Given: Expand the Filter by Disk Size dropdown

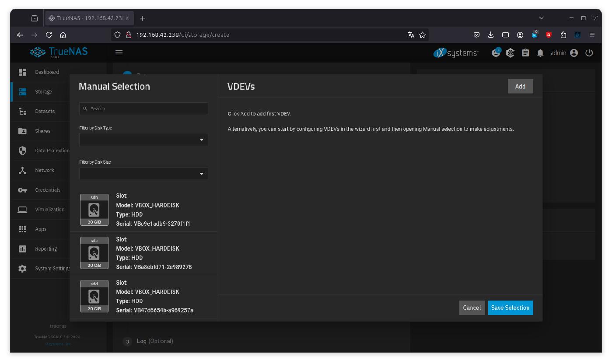Looking at the screenshot, I should pyautogui.click(x=143, y=174).
